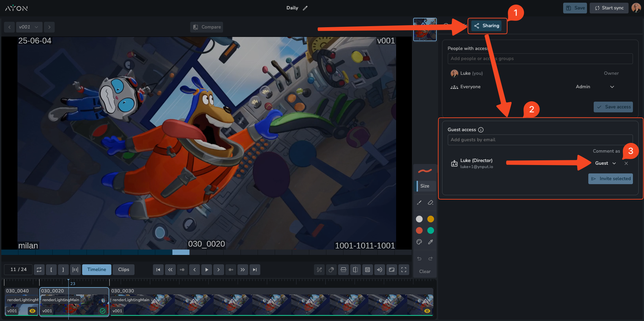
Task: Jump to next annotated frame
Action: click(231, 270)
